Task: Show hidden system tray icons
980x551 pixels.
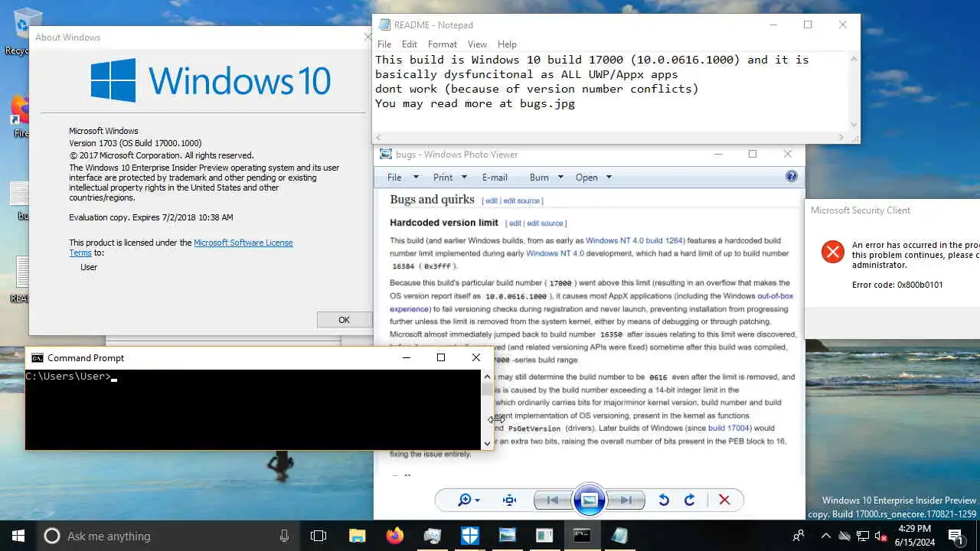Action: pyautogui.click(x=825, y=536)
